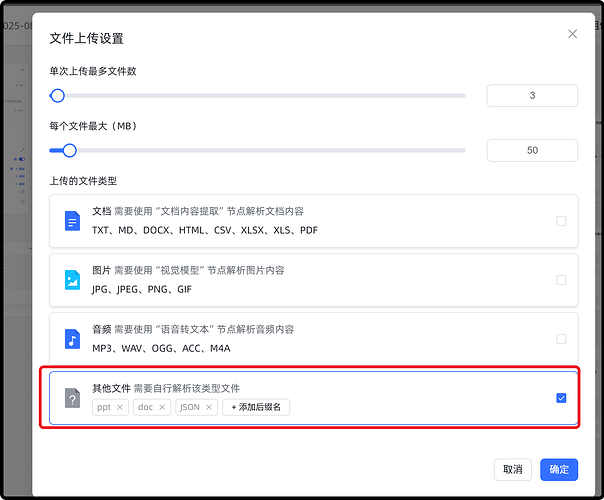Focus the max file size field showing 50
This screenshot has width=604, height=500.
532,150
